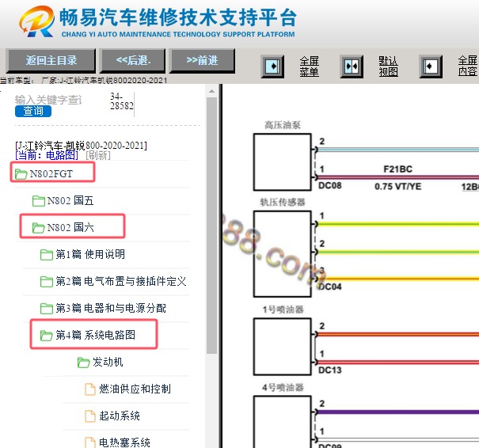Click the blue 查询 search button
Image resolution: width=479 pixels, height=448 pixels.
tap(33, 111)
